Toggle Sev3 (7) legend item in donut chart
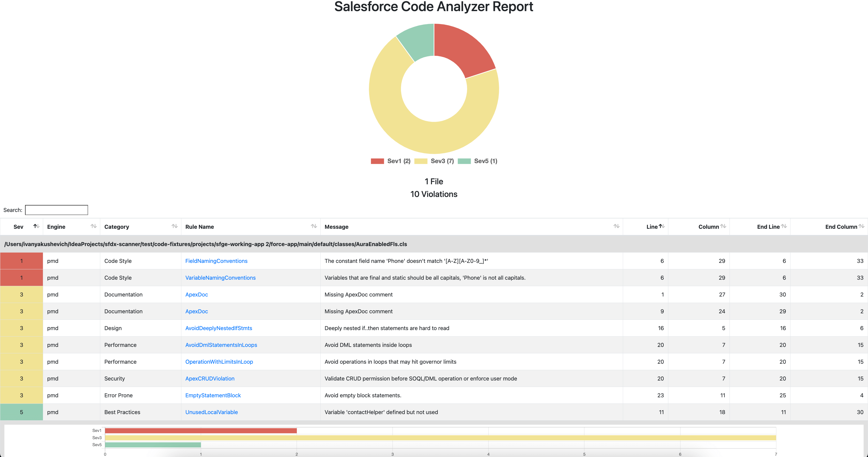The width and height of the screenshot is (868, 457). coord(434,161)
